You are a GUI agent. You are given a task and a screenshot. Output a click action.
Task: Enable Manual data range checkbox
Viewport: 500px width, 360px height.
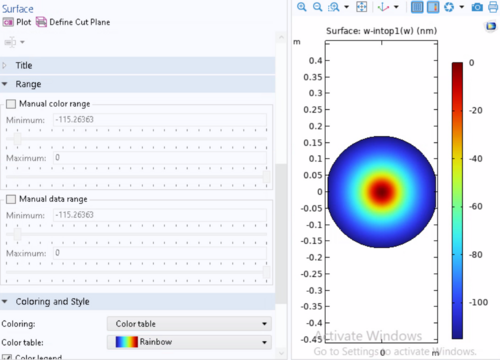coord(11,199)
